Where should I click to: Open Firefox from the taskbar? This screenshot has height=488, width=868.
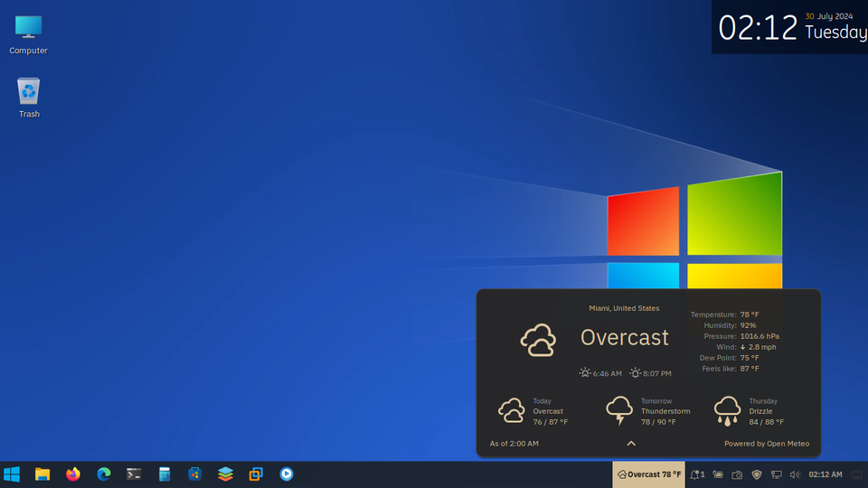[72, 474]
